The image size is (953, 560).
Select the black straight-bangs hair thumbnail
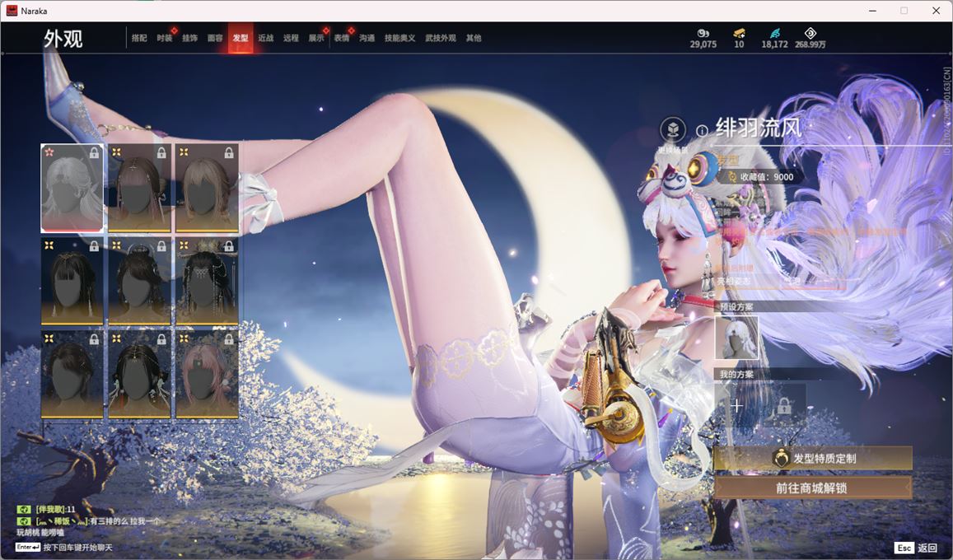click(x=72, y=281)
